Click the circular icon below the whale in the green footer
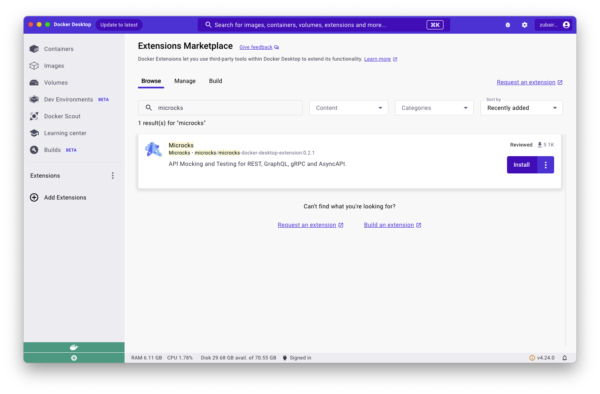Viewport: 600px width, 394px height. click(x=74, y=358)
